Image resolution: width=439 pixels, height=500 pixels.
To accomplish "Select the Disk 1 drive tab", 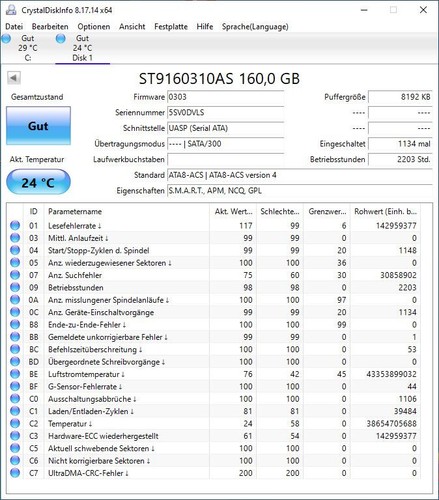I will point(82,48).
